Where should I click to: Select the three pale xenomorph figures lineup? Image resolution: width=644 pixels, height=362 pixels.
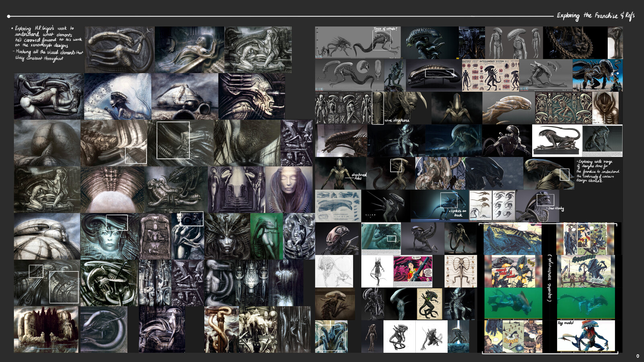coord(514,43)
